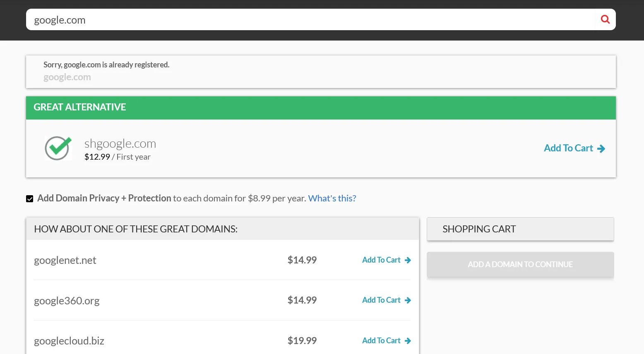Add googlenet.net to cart

click(387, 260)
